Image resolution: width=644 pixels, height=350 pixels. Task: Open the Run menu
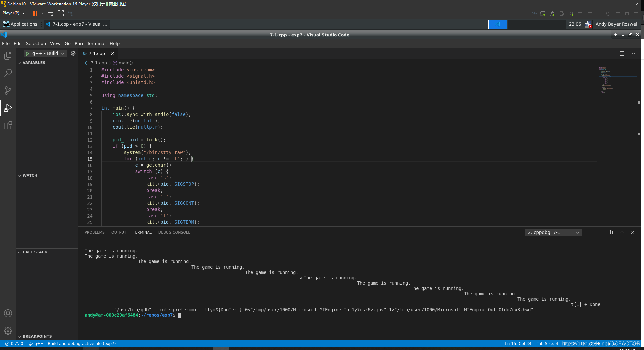pos(79,43)
